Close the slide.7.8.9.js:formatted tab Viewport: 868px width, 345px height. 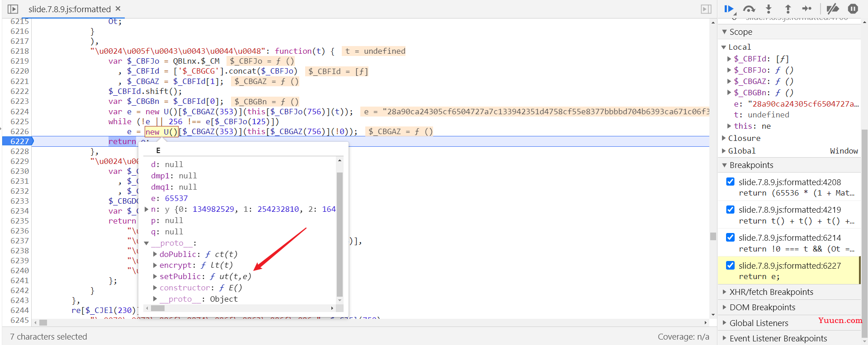click(x=118, y=9)
